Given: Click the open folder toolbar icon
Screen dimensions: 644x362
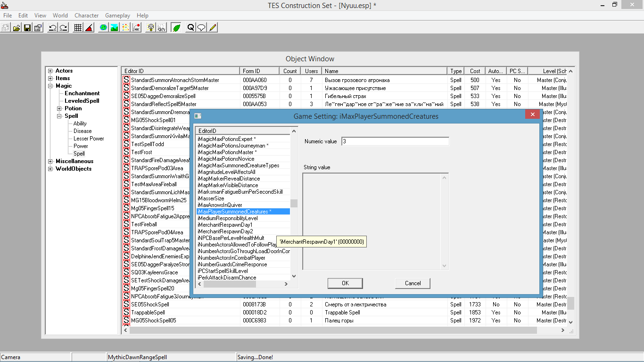Looking at the screenshot, I should [17, 27].
